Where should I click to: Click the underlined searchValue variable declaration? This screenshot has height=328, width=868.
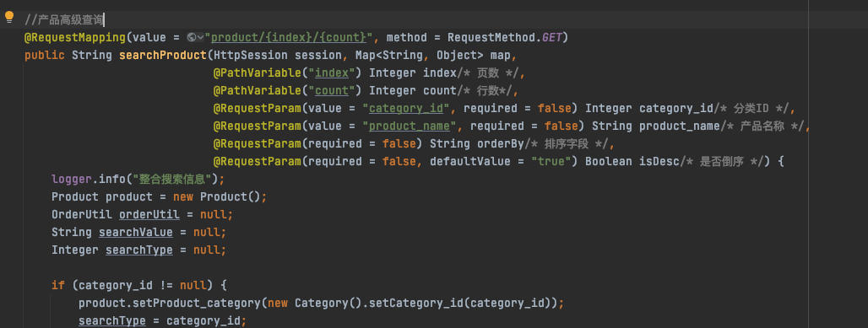point(136,233)
